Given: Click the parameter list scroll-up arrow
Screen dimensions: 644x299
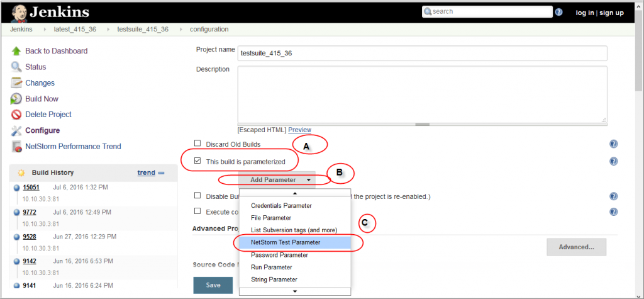Looking at the screenshot, I should (295, 193).
